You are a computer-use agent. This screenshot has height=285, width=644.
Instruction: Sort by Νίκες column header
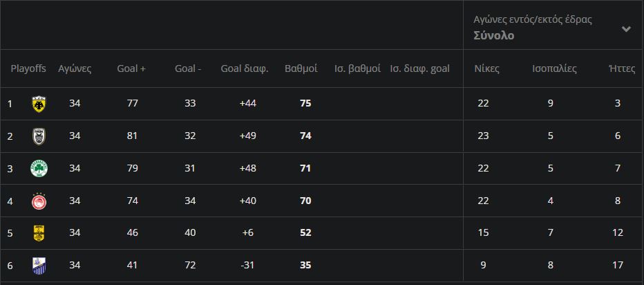(486, 68)
